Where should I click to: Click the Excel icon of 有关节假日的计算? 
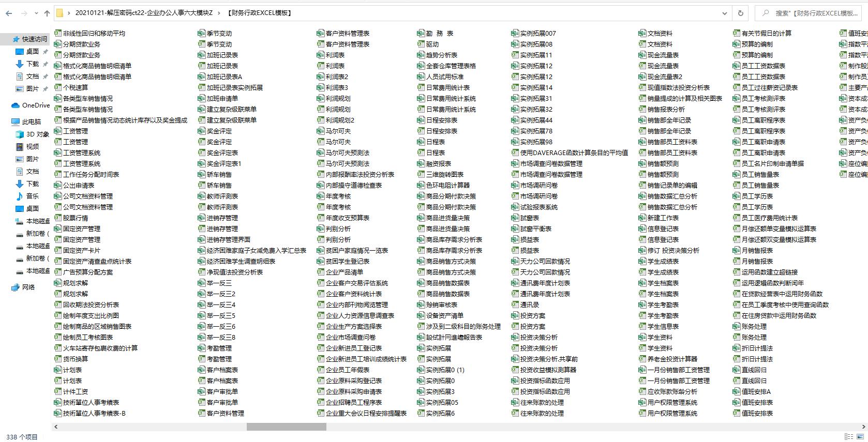coord(737,33)
